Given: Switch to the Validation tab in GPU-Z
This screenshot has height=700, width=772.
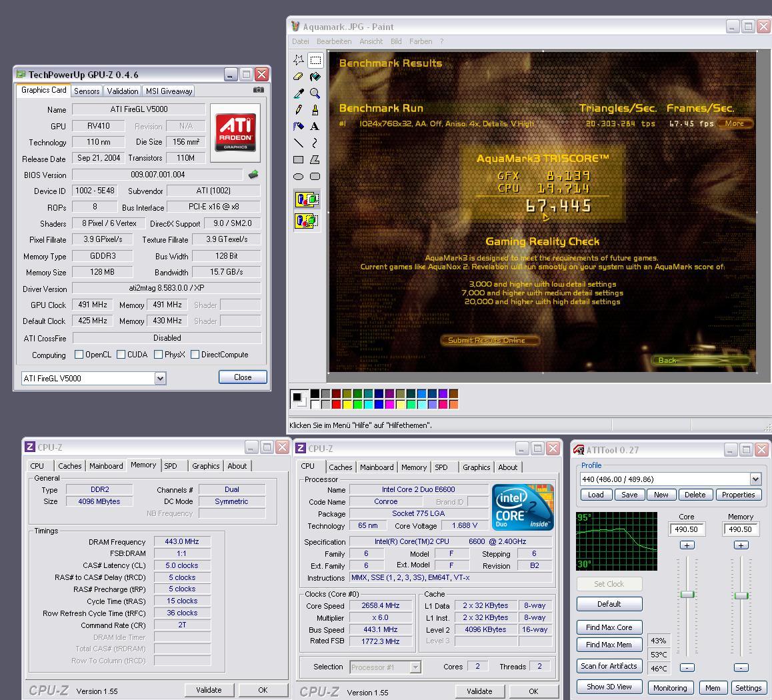Looking at the screenshot, I should tap(123, 91).
